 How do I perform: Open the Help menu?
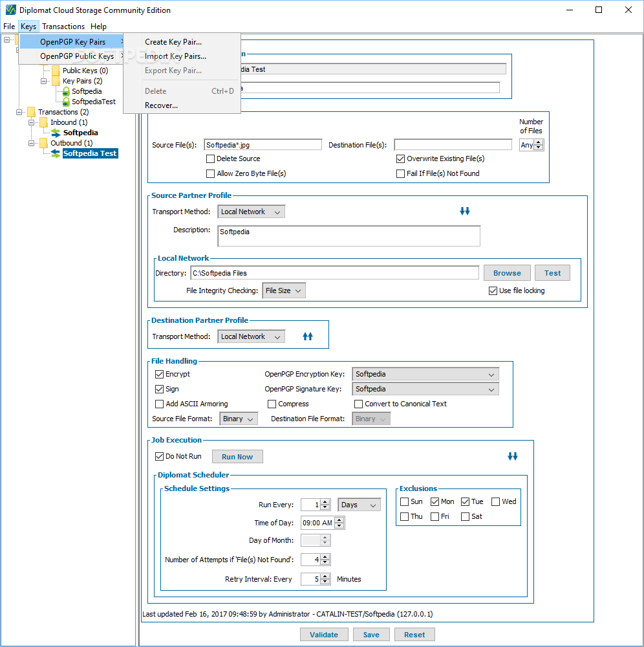click(x=98, y=27)
